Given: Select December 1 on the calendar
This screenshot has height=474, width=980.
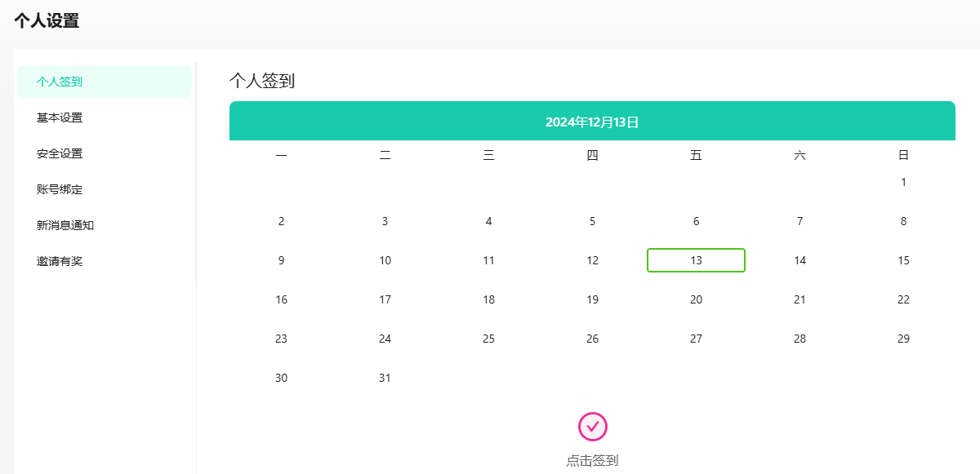Looking at the screenshot, I should click(x=903, y=182).
